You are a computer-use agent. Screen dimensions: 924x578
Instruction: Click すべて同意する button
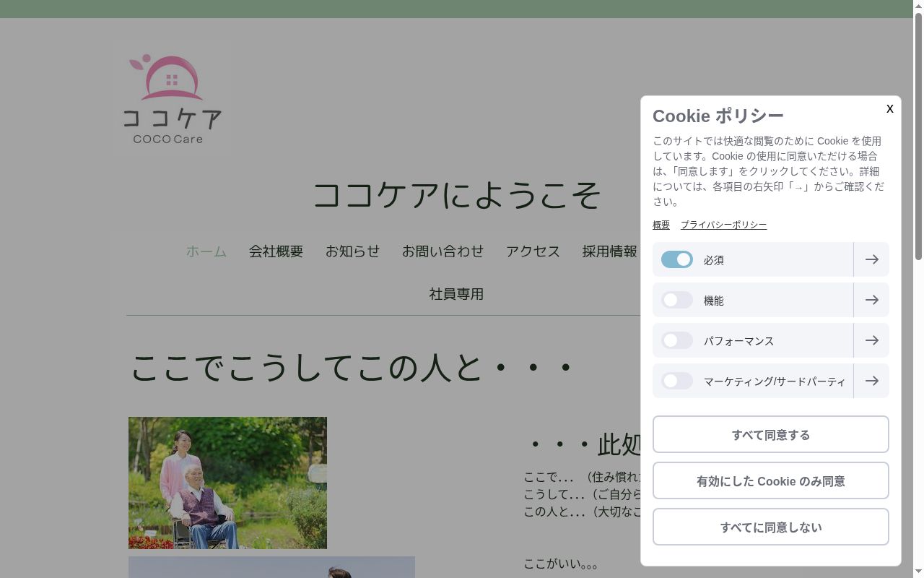(771, 434)
